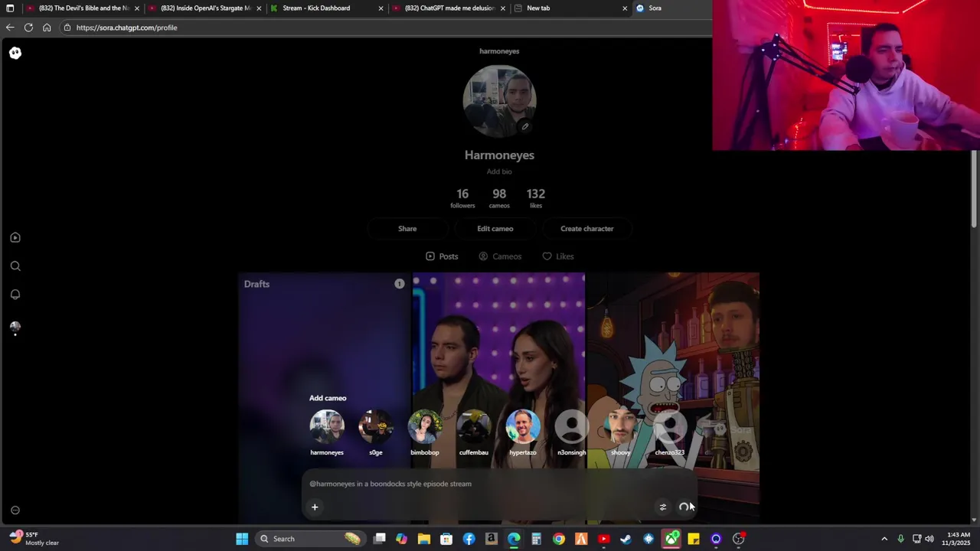This screenshot has width=980, height=551.
Task: Switch to the Posts tab
Action: (x=442, y=256)
